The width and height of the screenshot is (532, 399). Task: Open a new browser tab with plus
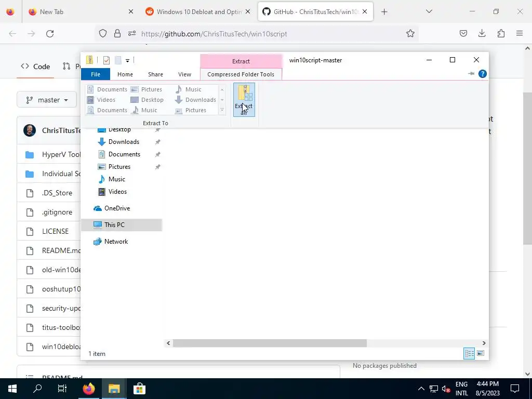pos(384,12)
